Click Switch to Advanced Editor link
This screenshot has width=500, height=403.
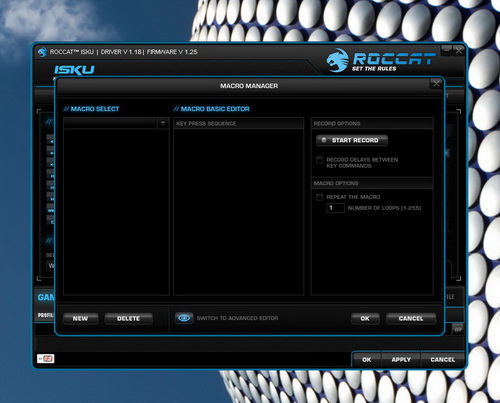click(x=237, y=318)
